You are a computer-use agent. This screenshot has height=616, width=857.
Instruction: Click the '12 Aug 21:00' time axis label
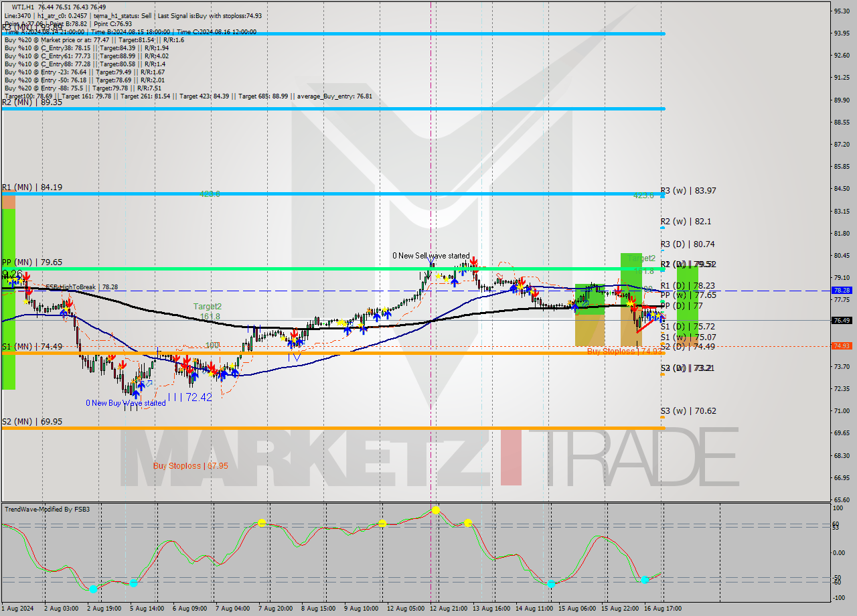click(x=449, y=609)
